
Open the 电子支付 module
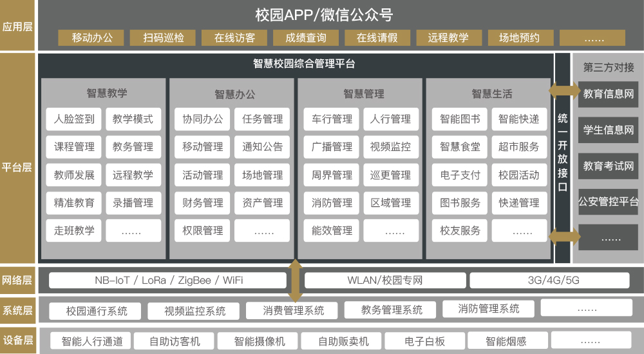pos(460,175)
